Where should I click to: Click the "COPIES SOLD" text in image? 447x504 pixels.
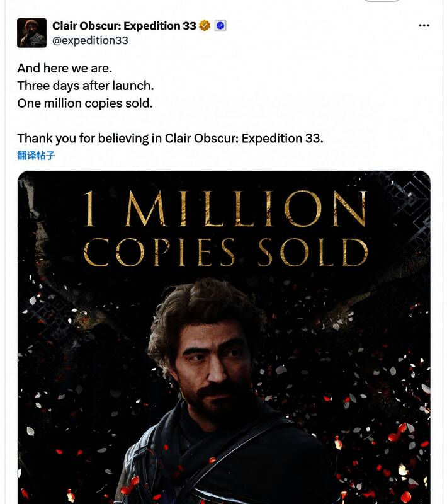coord(225,252)
